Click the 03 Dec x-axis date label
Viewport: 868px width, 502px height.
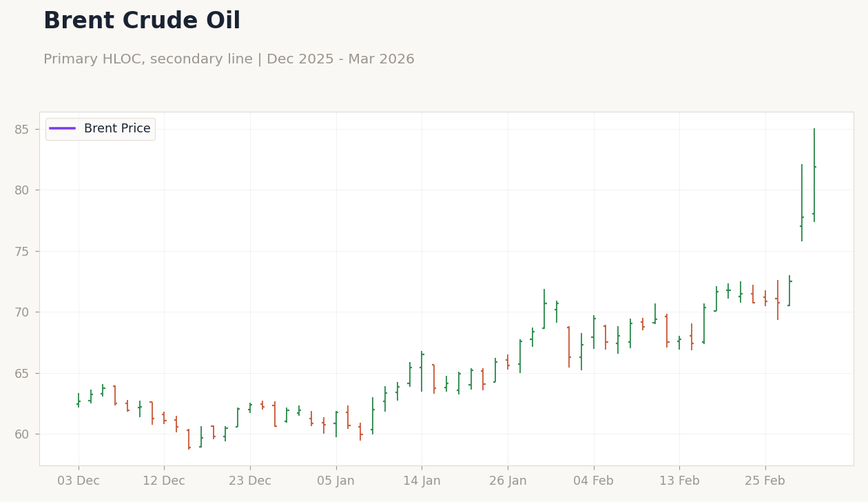coord(79,481)
